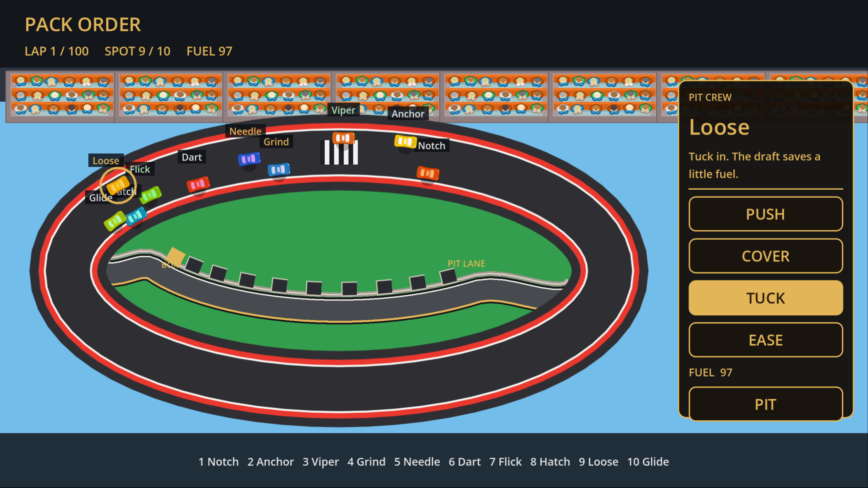
Task: Send the car in with PIT button
Action: pyautogui.click(x=766, y=404)
